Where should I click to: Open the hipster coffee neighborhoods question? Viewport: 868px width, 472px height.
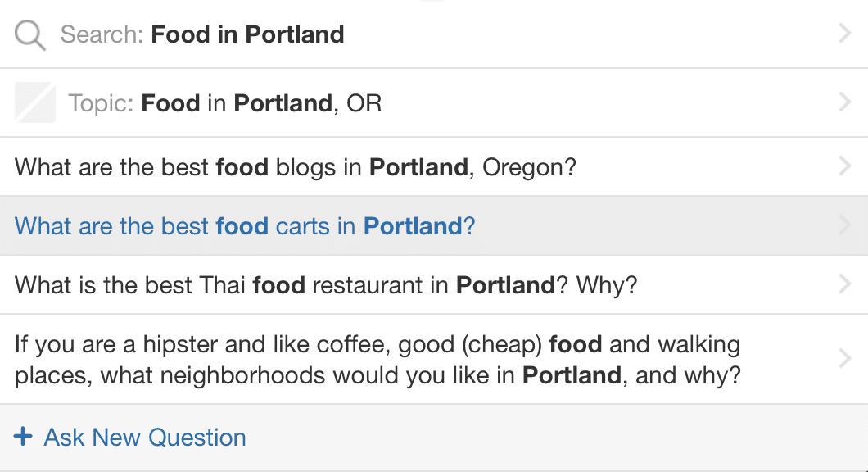coord(434,359)
